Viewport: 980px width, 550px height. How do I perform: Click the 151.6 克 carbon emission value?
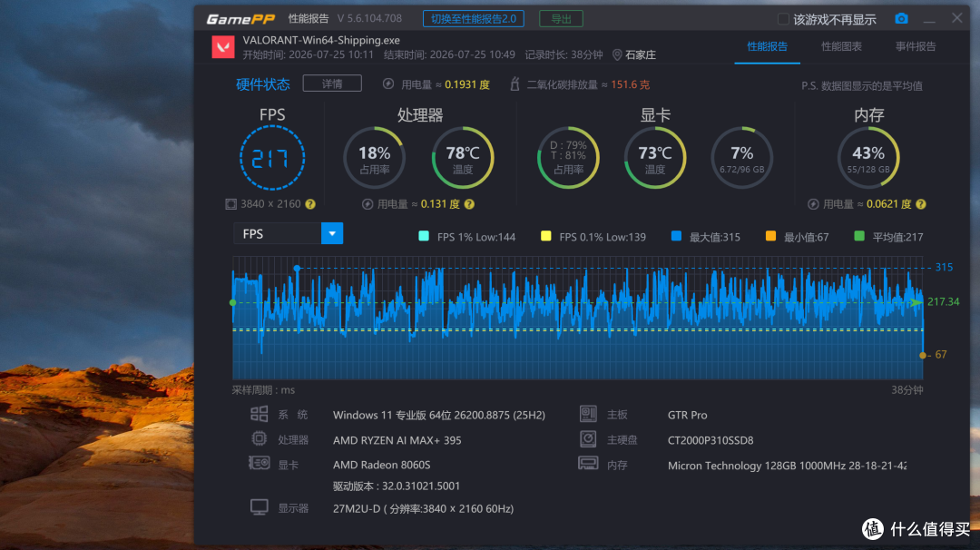tap(630, 84)
